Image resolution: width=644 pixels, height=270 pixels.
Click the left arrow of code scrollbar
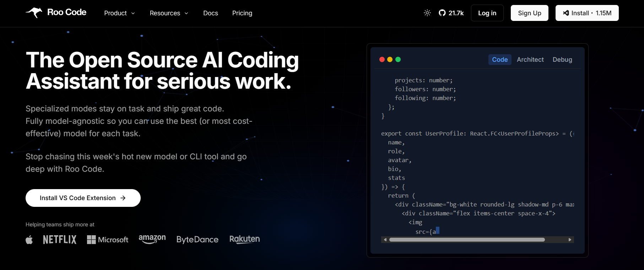tap(385, 240)
